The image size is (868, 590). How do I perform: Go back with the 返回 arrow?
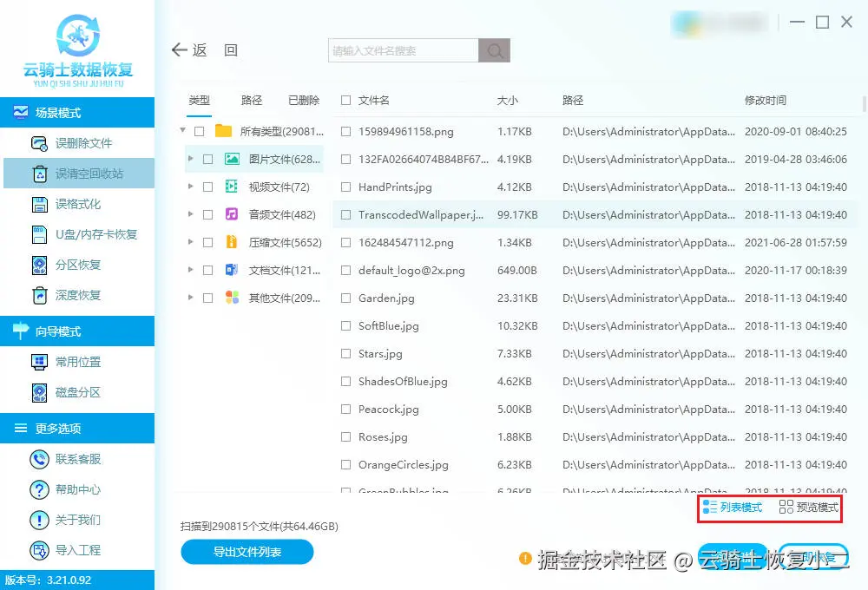(x=180, y=49)
